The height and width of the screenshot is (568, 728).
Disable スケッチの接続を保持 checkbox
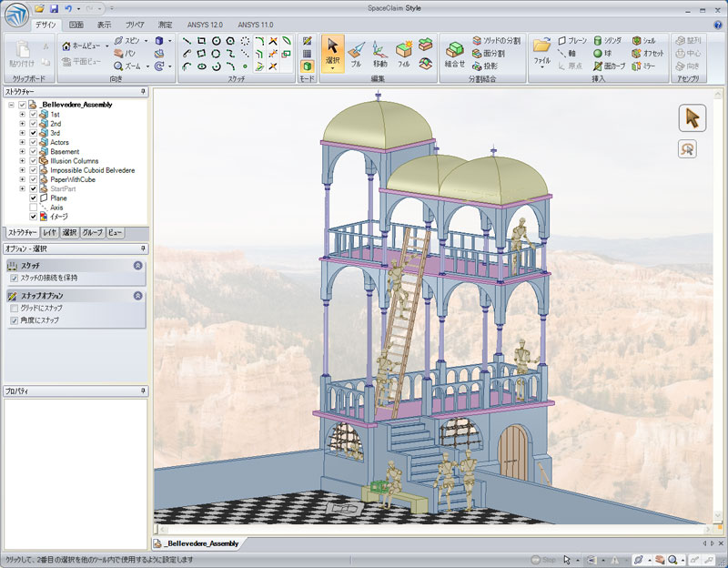pos(14,278)
